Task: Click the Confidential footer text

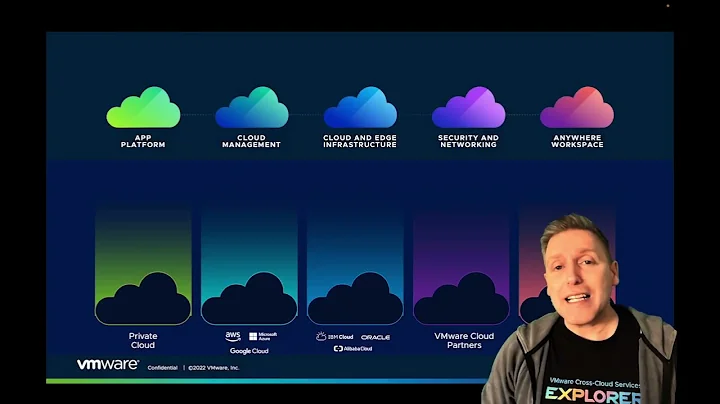Action: pyautogui.click(x=163, y=368)
